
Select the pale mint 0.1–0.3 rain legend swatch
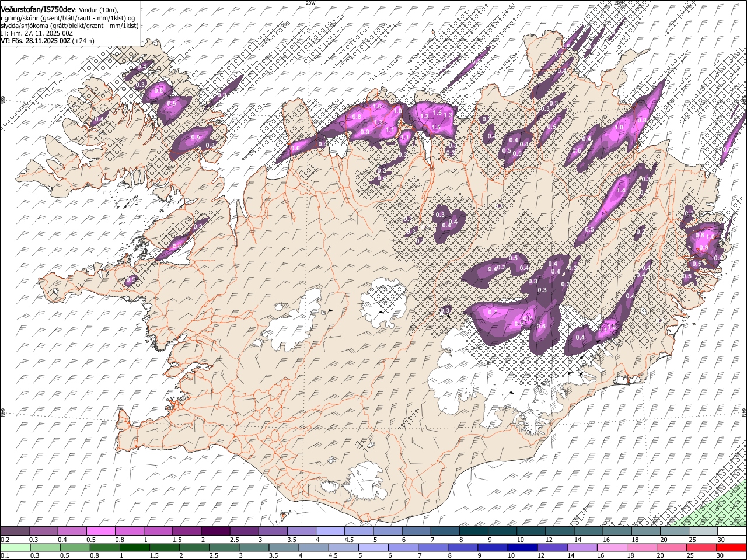(15, 548)
